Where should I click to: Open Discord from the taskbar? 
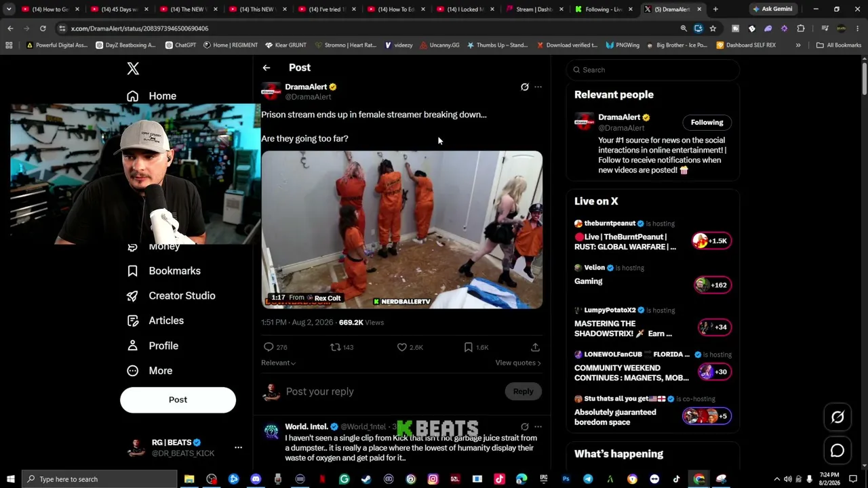tap(256, 479)
